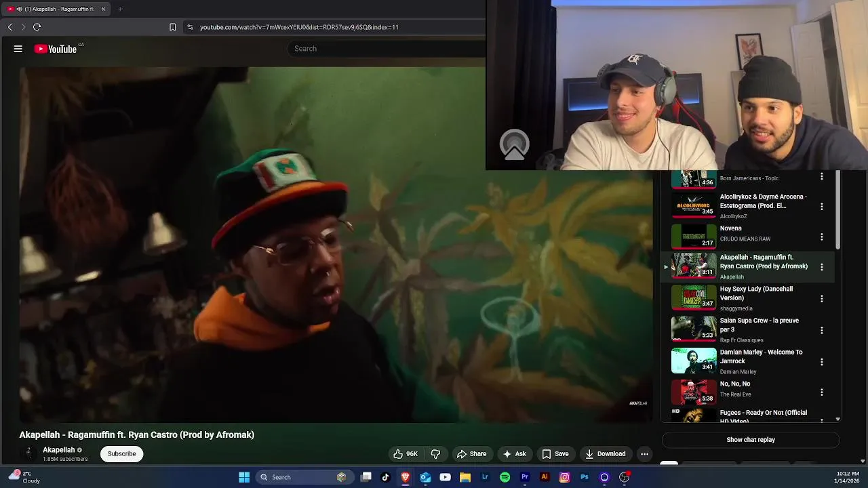868x488 pixels.
Task: Save the video to a playlist
Action: pyautogui.click(x=555, y=454)
